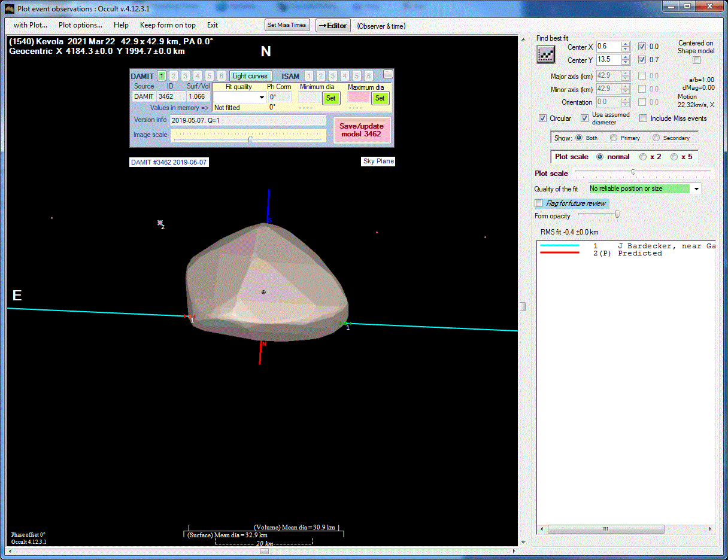Increase the Center X value with up arrow
The image size is (728, 560).
click(x=626, y=44)
